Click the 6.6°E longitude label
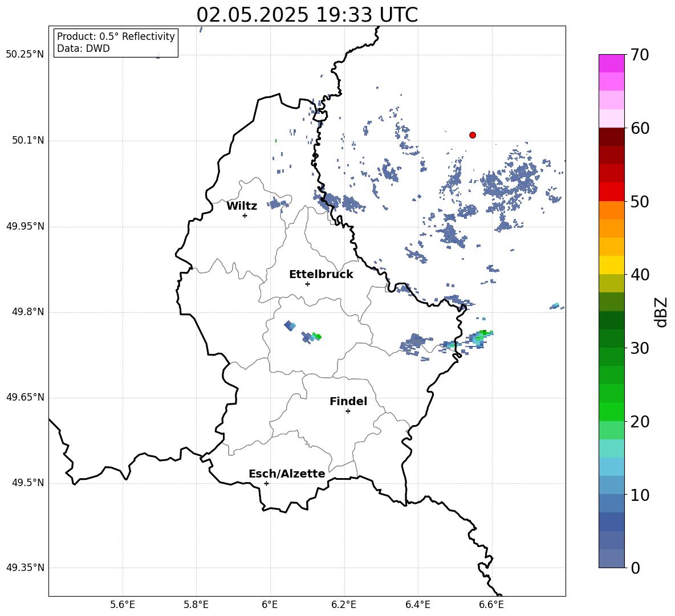 [x=491, y=605]
